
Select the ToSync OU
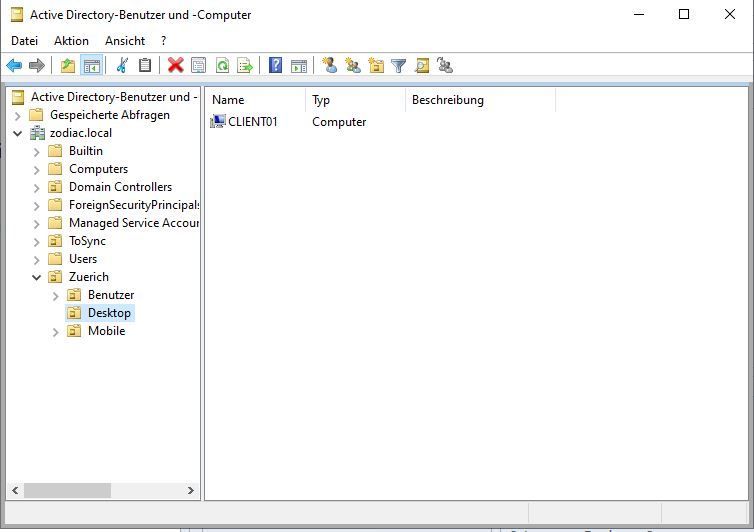point(87,241)
